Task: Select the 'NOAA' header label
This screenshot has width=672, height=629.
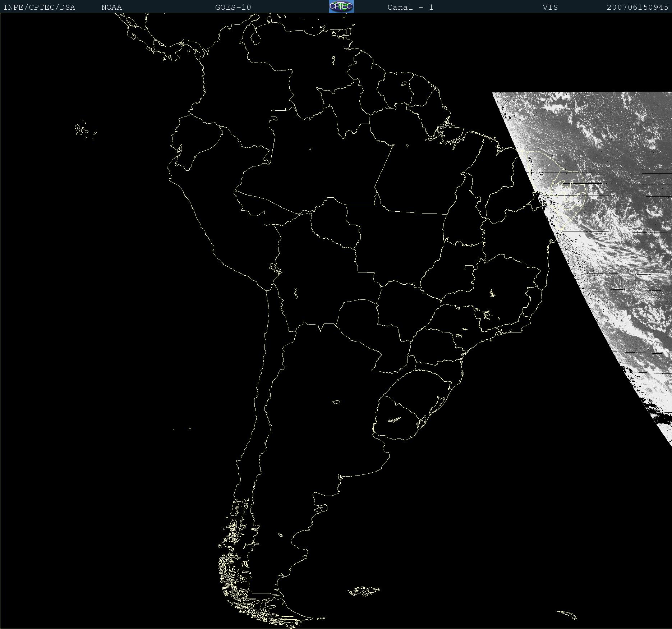Action: (112, 8)
